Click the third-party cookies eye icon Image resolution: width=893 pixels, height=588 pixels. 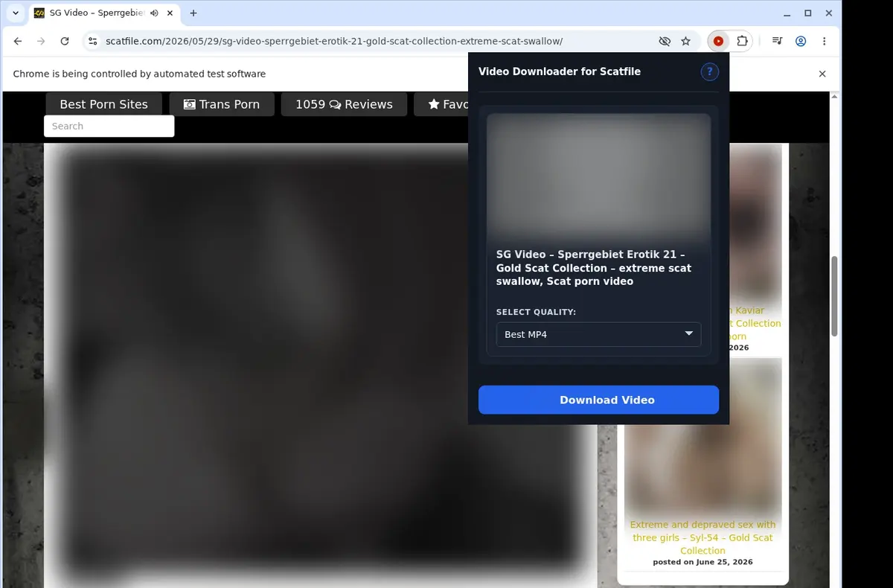665,42
